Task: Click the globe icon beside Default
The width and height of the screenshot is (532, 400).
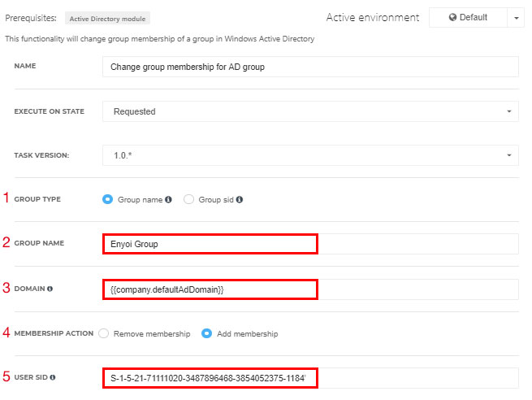Action: pos(452,17)
